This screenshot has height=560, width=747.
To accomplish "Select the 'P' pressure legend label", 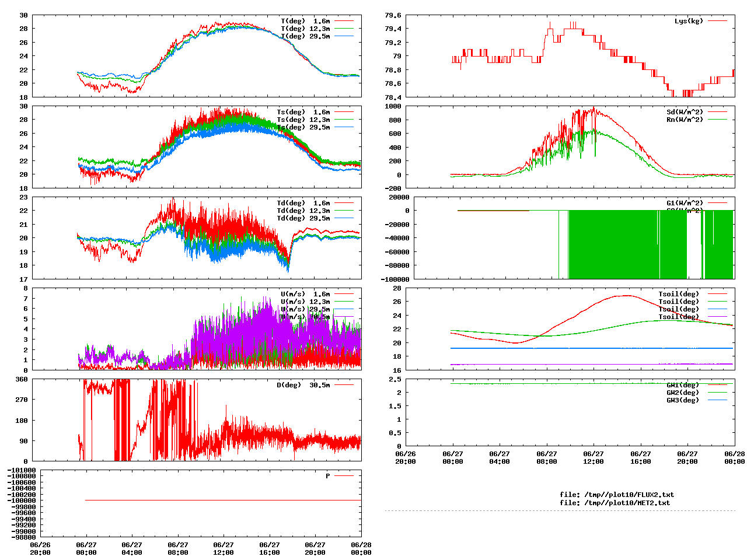I will pos(328,476).
